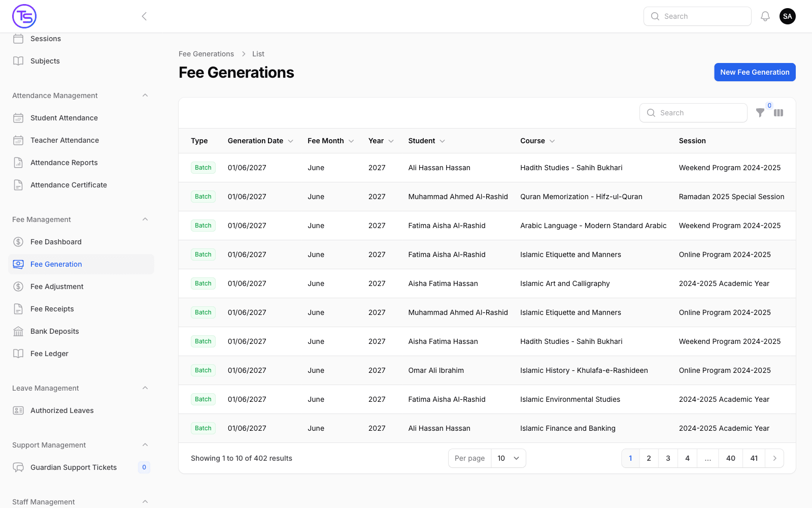Image resolution: width=812 pixels, height=508 pixels.
Task: Click the Attendance Certificate document icon
Action: (x=18, y=185)
